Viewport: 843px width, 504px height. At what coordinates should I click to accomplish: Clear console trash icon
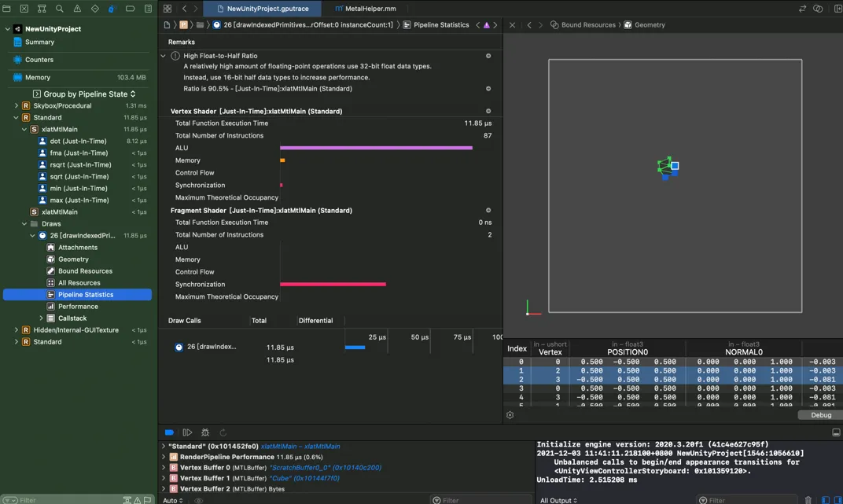(808, 500)
